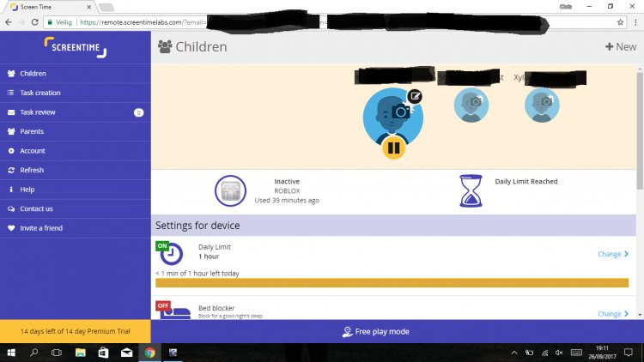Click the page vertical scrollbar
This screenshot has width=644, height=362.
(x=640, y=131)
